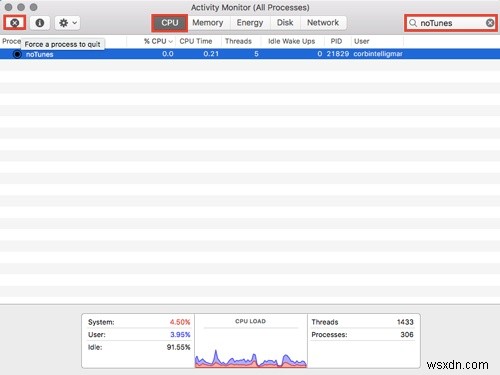Click CPU Time value 0.21

click(211, 54)
